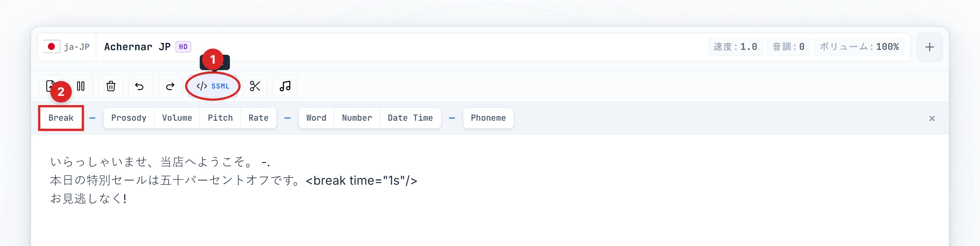Click the pause bars icon
This screenshot has width=980, height=246.
(81, 86)
